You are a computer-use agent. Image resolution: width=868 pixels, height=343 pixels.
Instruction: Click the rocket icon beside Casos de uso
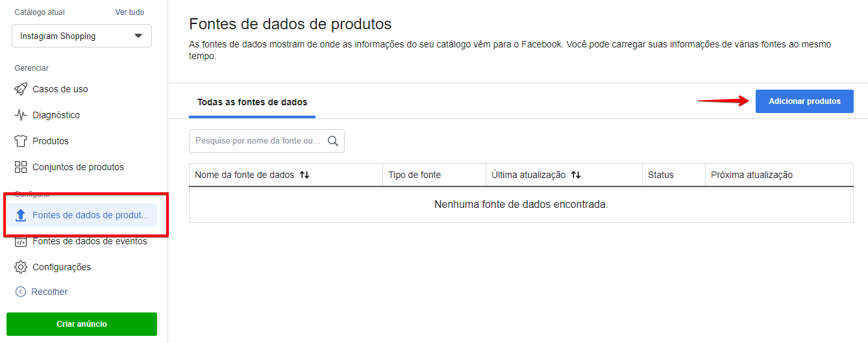tap(21, 89)
